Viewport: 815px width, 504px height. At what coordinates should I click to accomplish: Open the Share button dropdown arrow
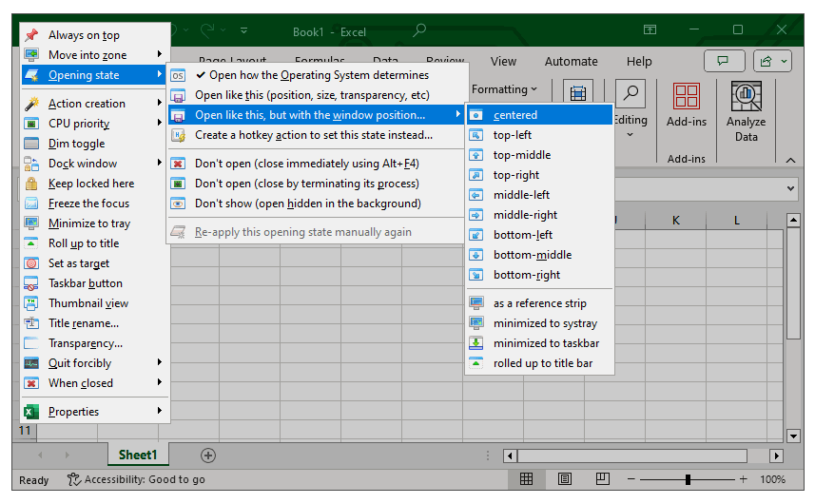(784, 61)
